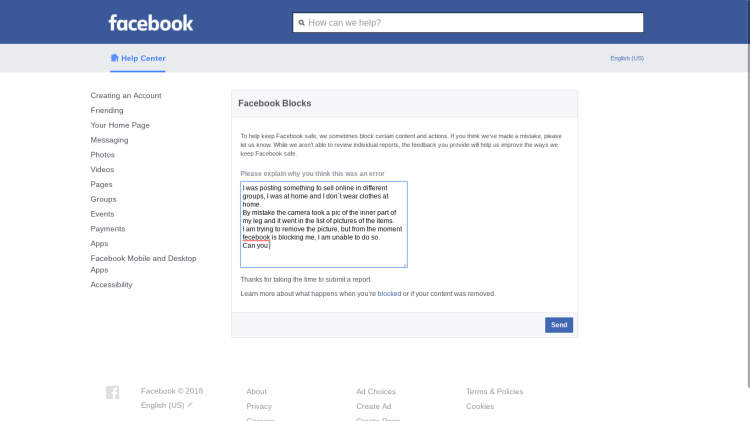750x421 pixels.
Task: Focus the 'How can we help?' search box
Action: click(x=470, y=22)
